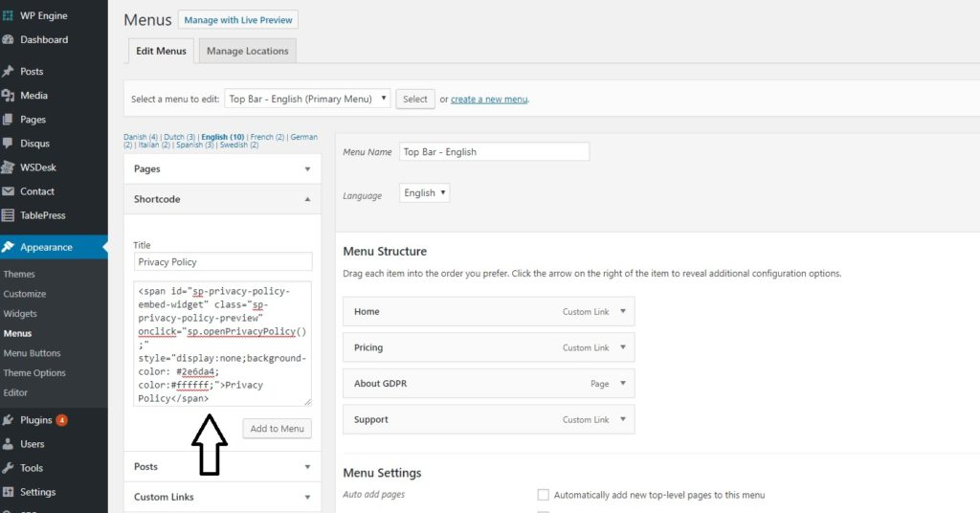The height and width of the screenshot is (513, 980).
Task: Open Widgets submenu item
Action: point(21,314)
